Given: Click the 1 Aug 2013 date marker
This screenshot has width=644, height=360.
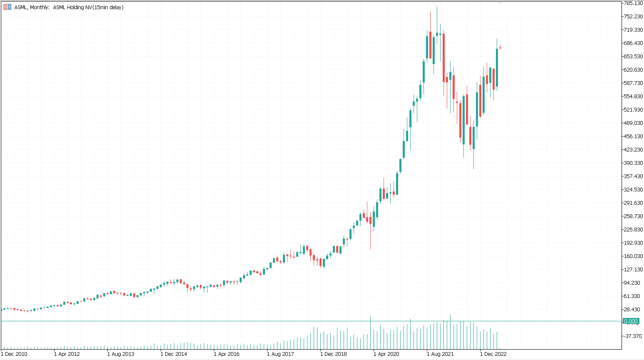Looking at the screenshot, I should (x=121, y=354).
